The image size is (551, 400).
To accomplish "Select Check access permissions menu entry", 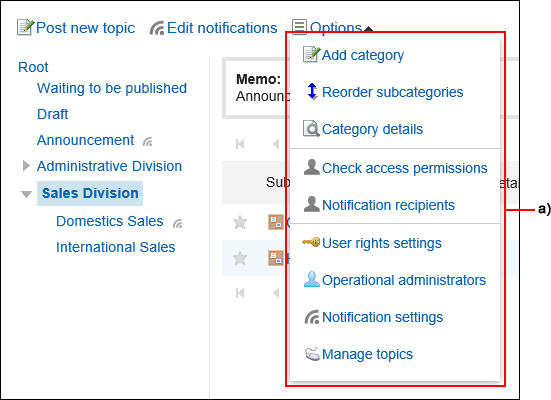I will coord(404,168).
